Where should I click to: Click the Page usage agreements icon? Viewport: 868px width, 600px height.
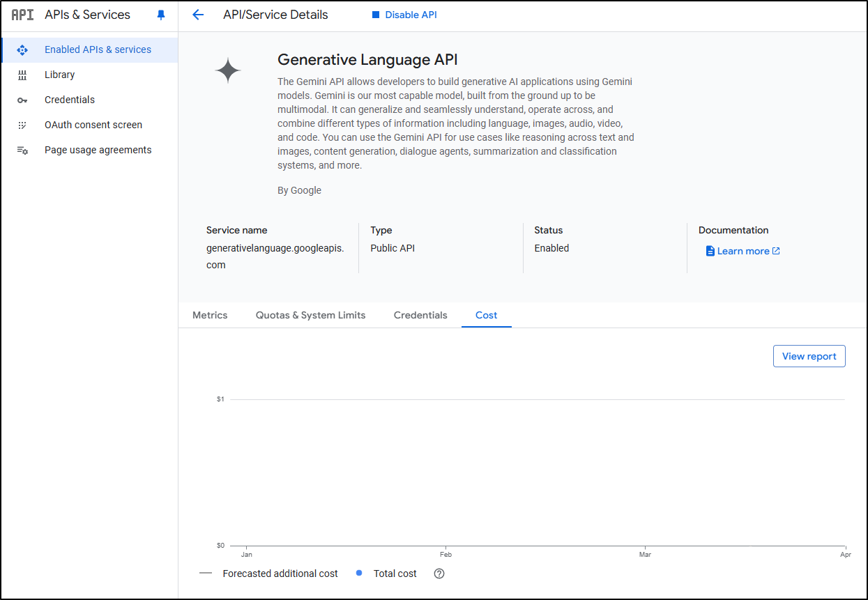[x=22, y=151]
